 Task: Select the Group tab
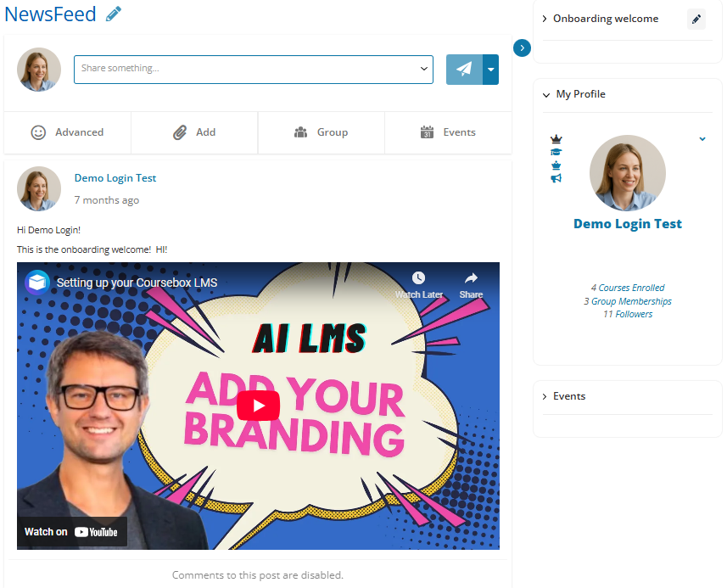[322, 132]
